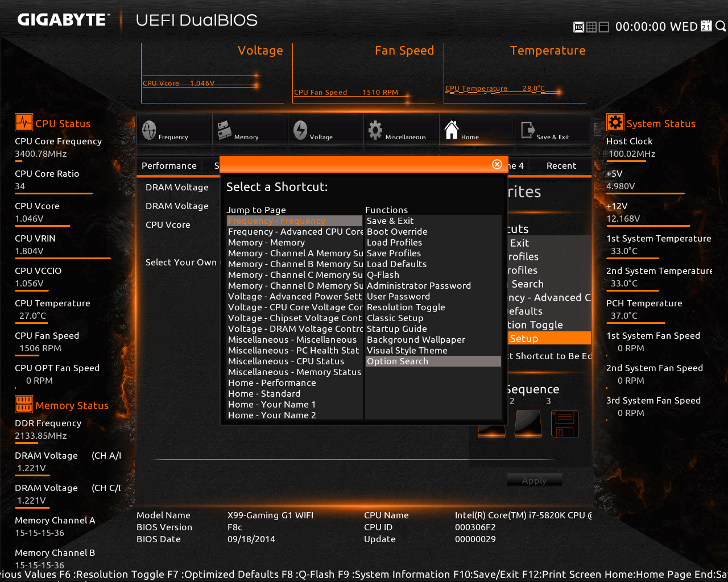Click the HD resolution toggle icon
The height and width of the screenshot is (582, 728).
pos(578,27)
